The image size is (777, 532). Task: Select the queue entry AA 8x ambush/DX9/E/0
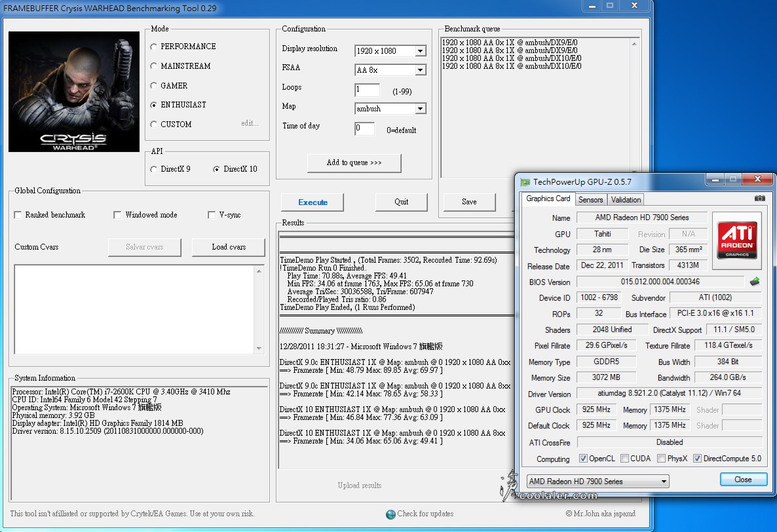510,50
